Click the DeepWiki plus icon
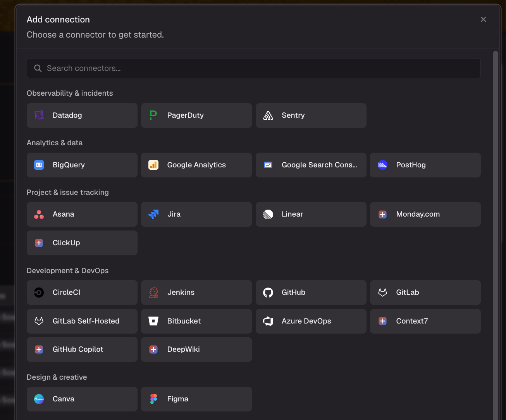 tap(153, 349)
